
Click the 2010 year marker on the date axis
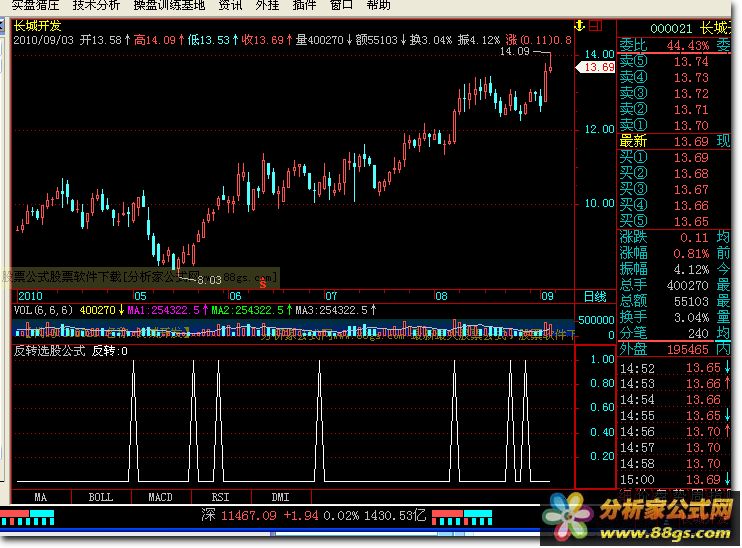(x=30, y=296)
